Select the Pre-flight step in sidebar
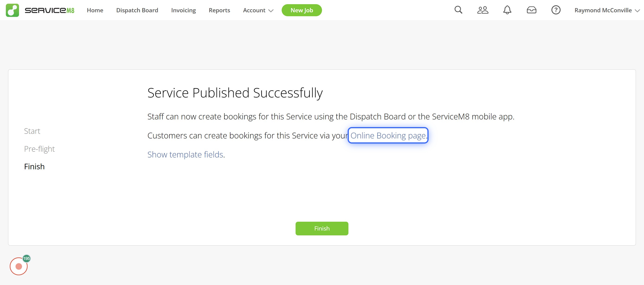The width and height of the screenshot is (644, 285). 39,149
